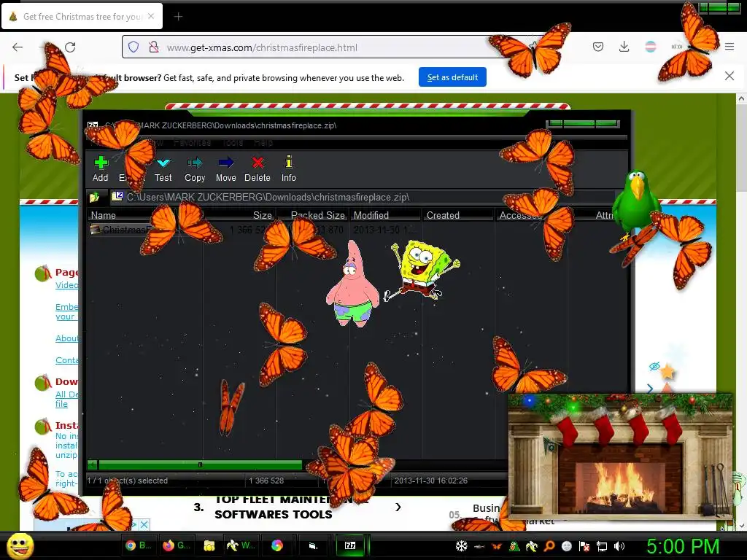This screenshot has width=747, height=560.
Task: Switch to the Firefox taskbar button
Action: pos(177,545)
